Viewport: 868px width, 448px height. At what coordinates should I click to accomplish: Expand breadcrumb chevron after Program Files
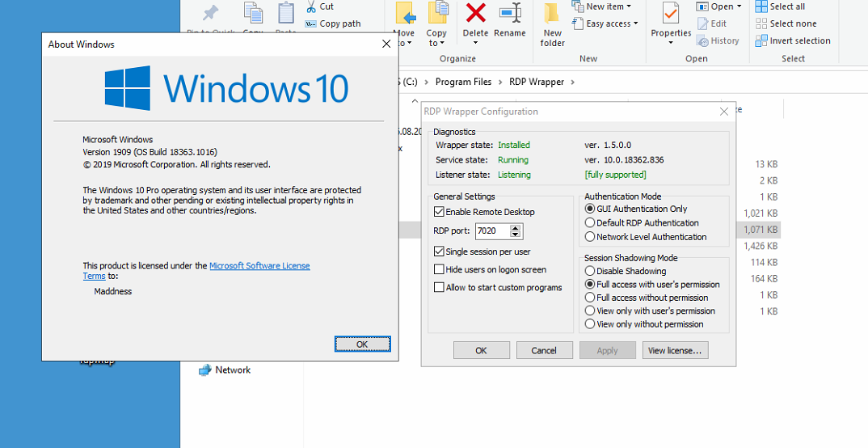[499, 82]
